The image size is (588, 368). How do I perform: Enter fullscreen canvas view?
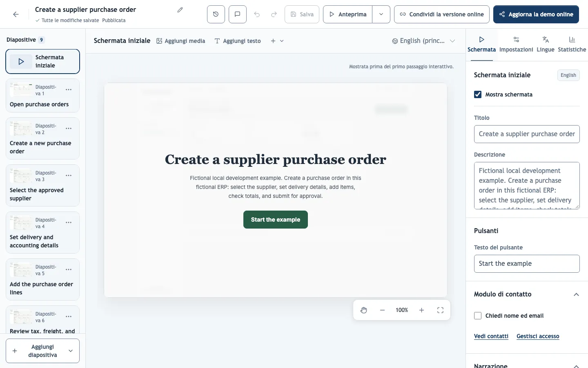click(440, 310)
